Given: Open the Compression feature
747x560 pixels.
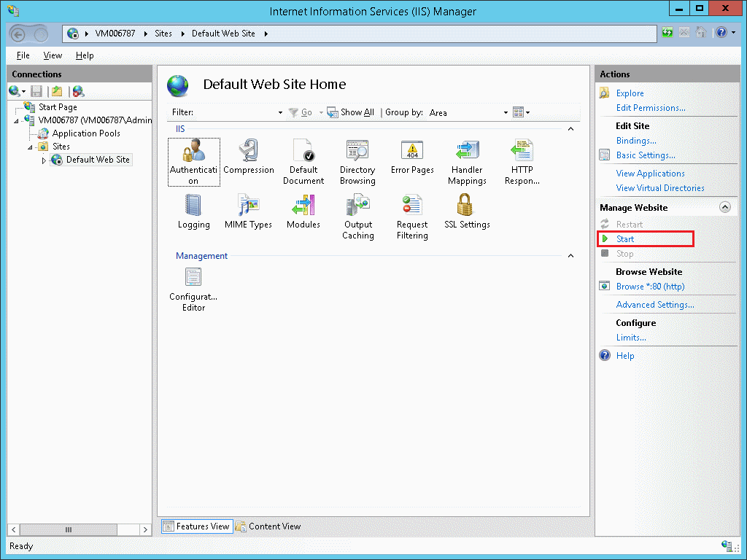Looking at the screenshot, I should (249, 152).
